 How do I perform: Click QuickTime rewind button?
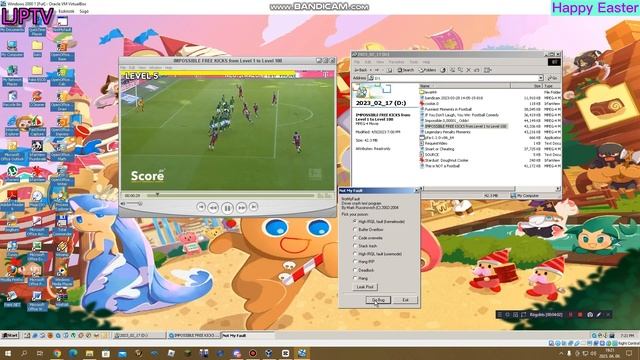(x=213, y=208)
